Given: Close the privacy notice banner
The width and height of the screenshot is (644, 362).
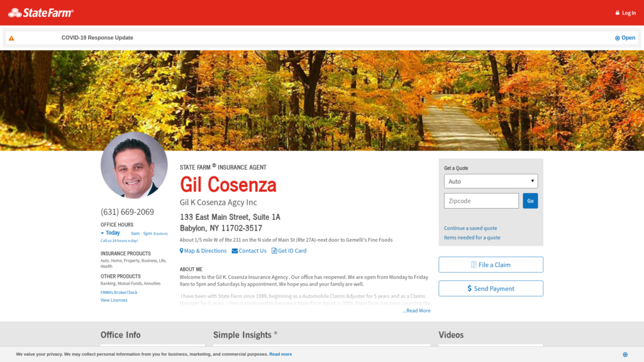Looking at the screenshot, I should 625,354.
